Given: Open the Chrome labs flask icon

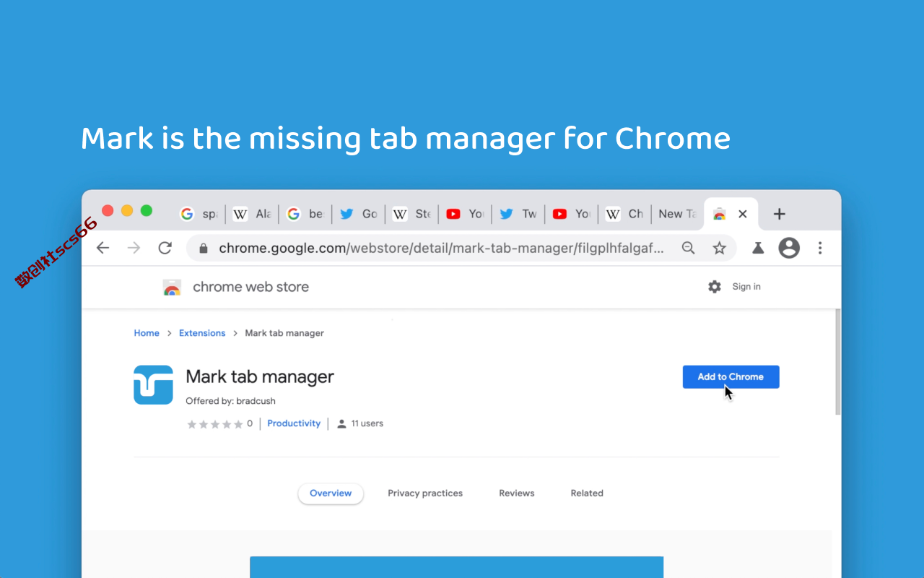Looking at the screenshot, I should pos(758,248).
